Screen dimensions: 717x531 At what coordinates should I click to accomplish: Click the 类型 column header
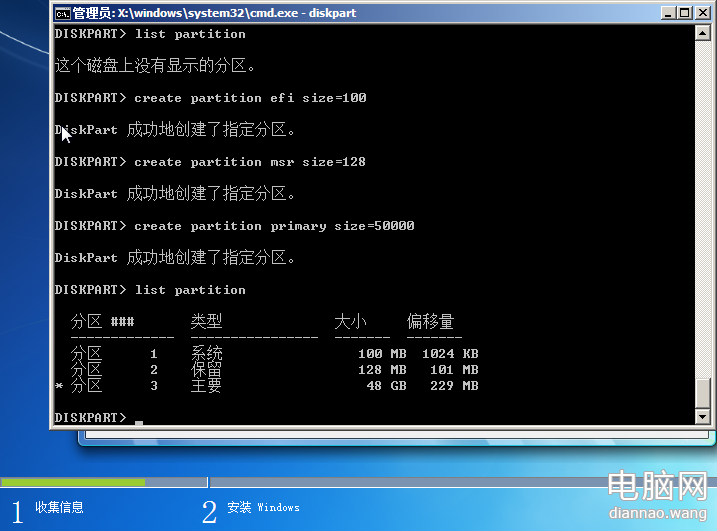(x=206, y=322)
